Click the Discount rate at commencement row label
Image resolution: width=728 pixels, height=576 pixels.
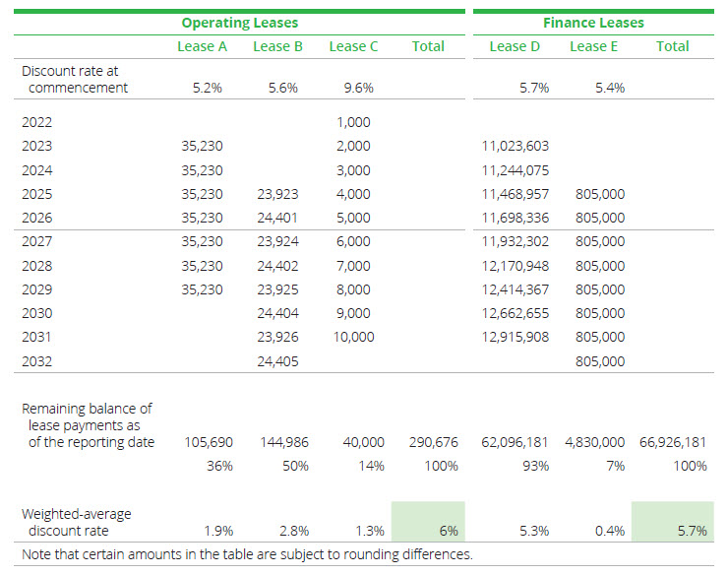75,80
